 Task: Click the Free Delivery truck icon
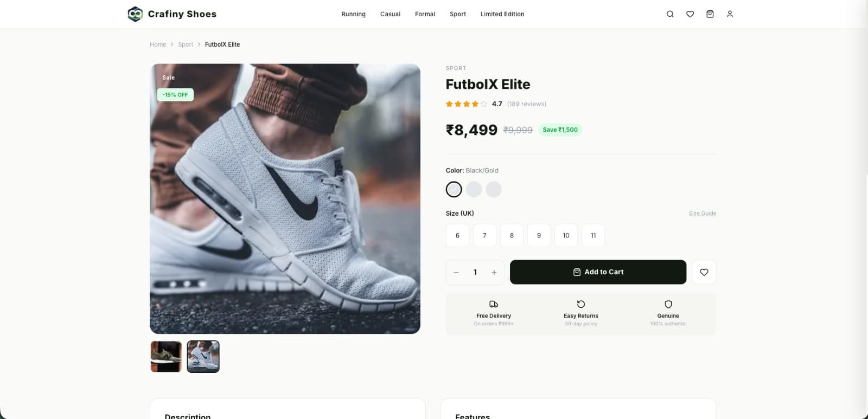[x=493, y=304]
